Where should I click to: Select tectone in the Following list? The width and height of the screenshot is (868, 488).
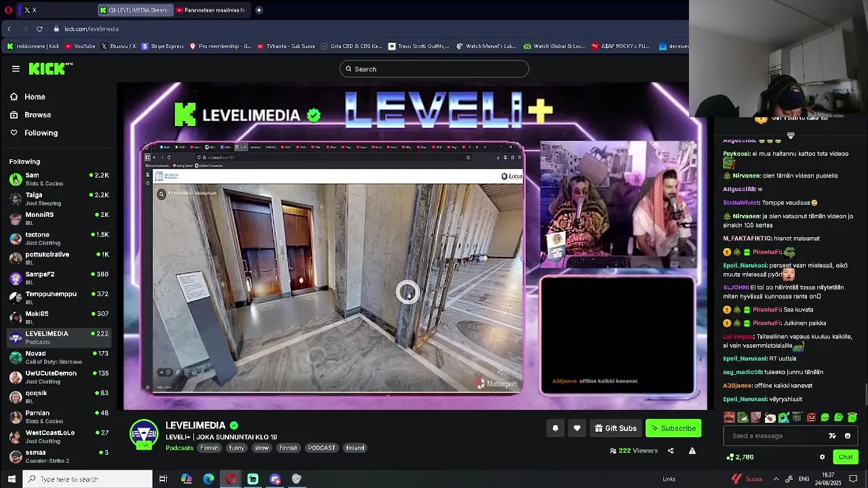pos(58,238)
